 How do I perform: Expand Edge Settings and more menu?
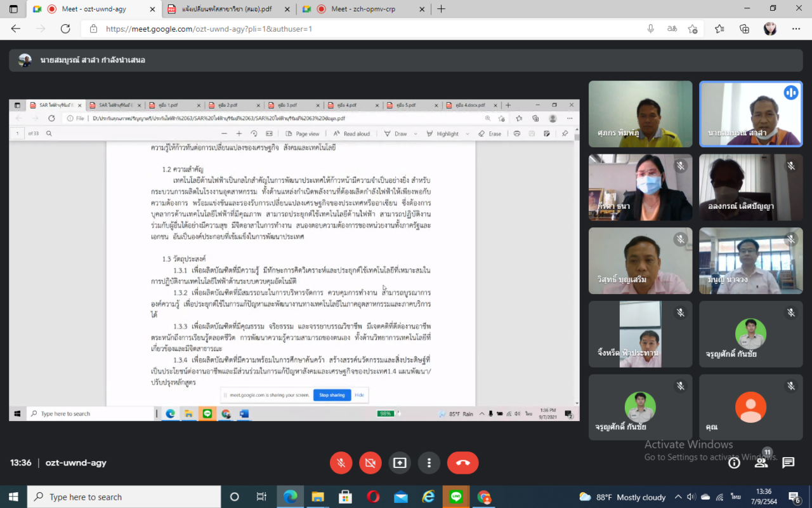(x=796, y=29)
